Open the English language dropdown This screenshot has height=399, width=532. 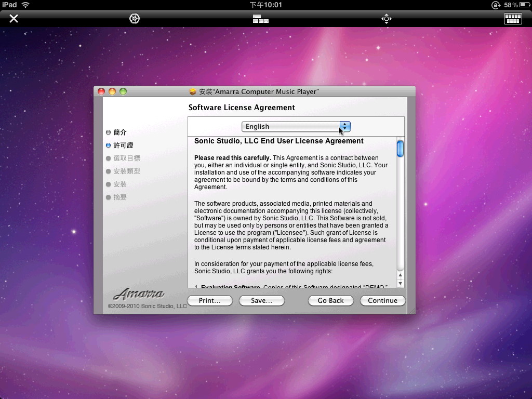coord(296,127)
